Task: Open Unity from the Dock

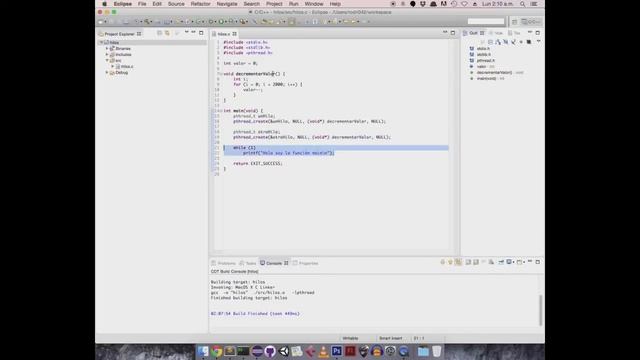Action: [x=283, y=351]
